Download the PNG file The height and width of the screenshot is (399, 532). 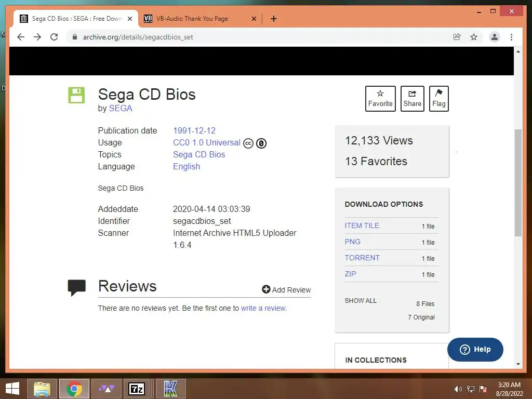pos(353,242)
